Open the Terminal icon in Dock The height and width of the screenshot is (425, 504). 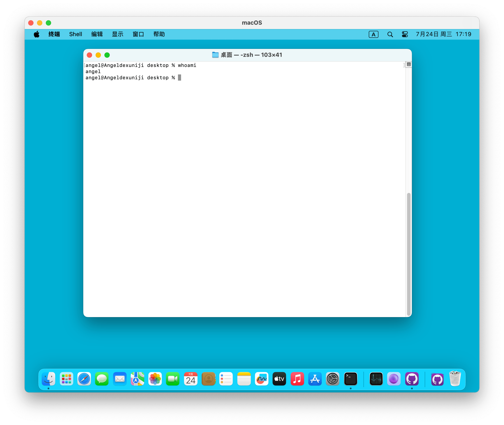[350, 379]
